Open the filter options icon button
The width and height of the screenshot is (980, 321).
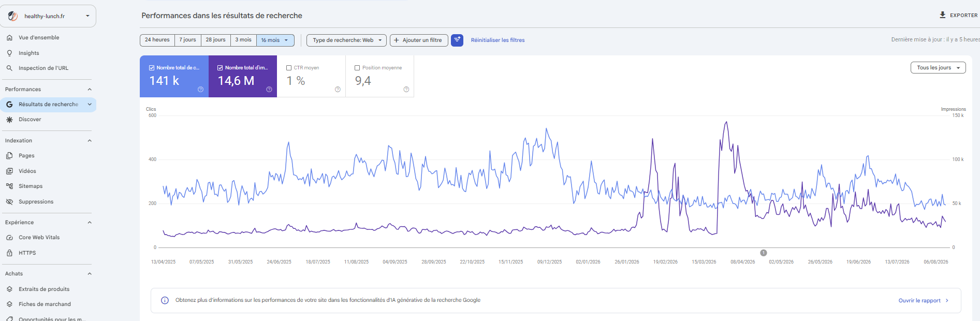pos(457,40)
